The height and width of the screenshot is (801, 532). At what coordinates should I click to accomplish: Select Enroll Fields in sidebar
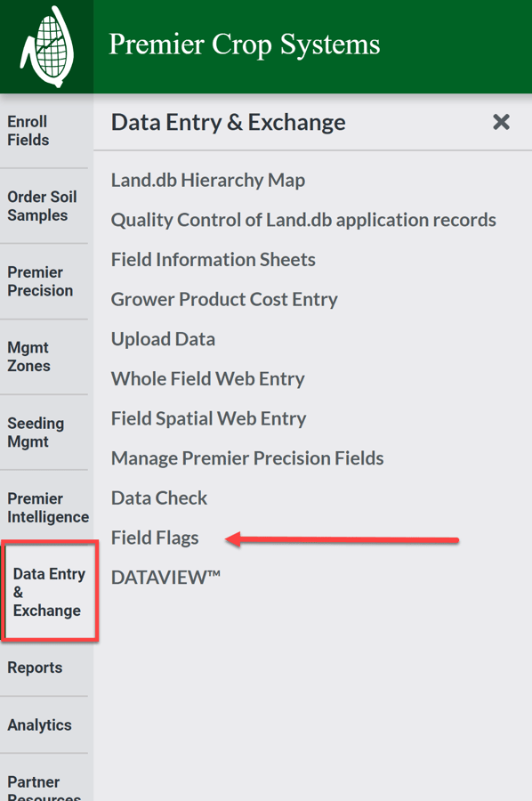[x=37, y=131]
